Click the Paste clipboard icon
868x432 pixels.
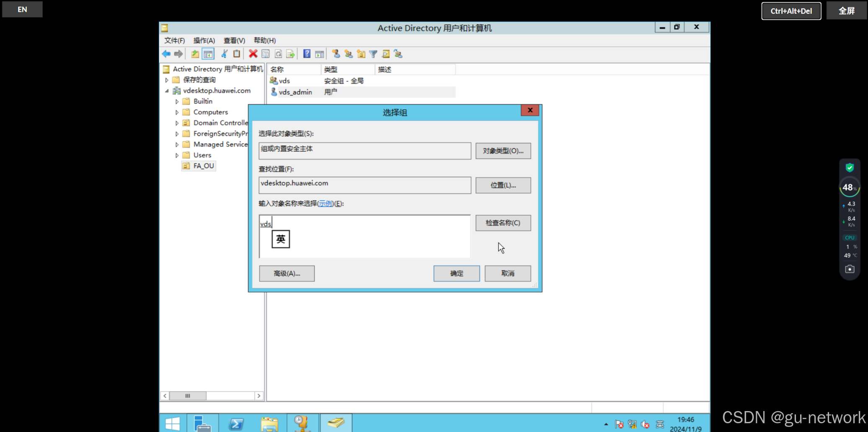point(237,54)
